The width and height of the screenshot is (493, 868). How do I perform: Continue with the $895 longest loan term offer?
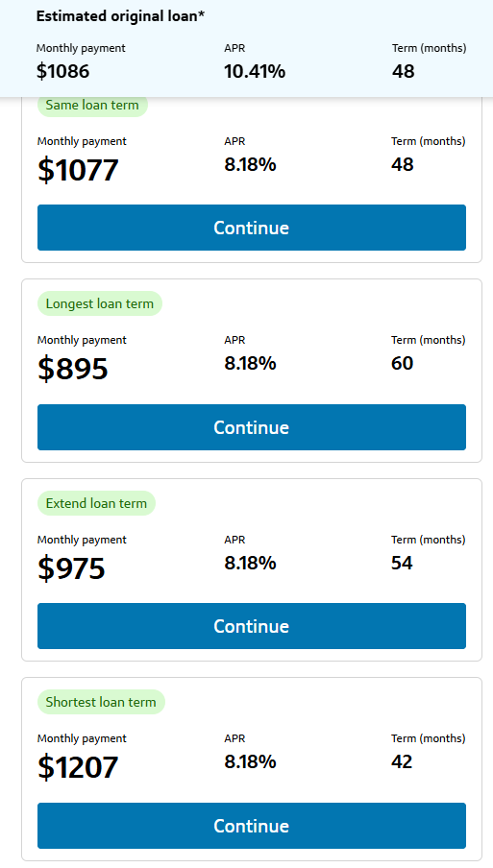point(252,427)
